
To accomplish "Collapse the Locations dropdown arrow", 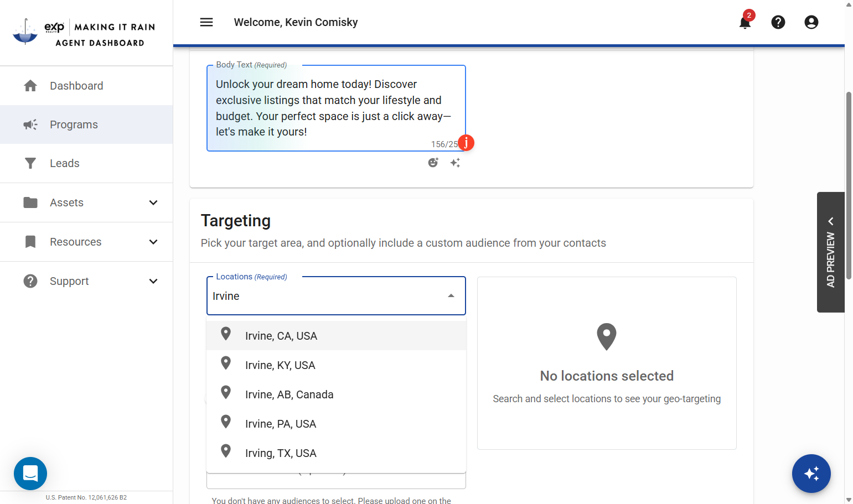I will 451,296.
